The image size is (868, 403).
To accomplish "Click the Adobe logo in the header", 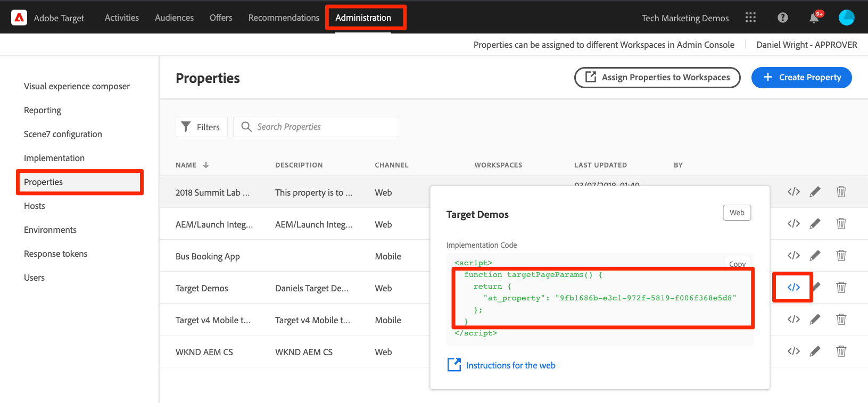I will (x=19, y=18).
